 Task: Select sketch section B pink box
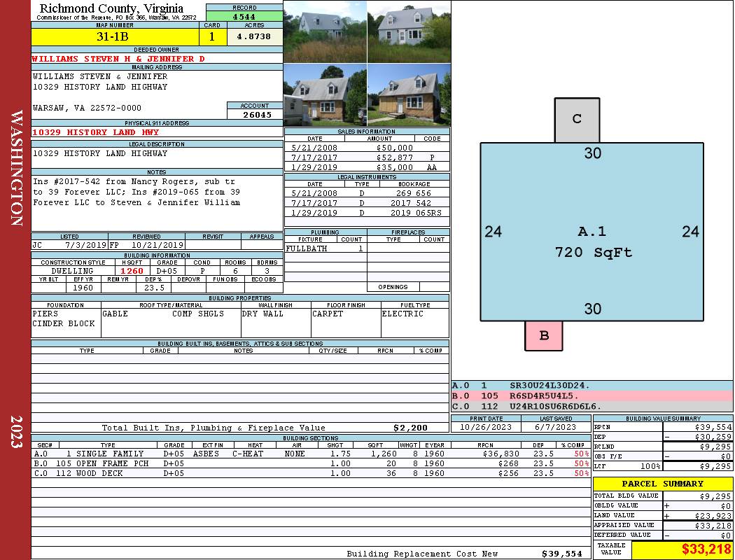[x=544, y=335]
